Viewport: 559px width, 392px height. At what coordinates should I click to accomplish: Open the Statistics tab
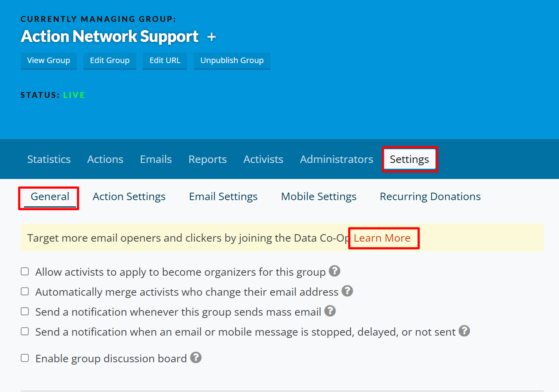[x=49, y=159]
